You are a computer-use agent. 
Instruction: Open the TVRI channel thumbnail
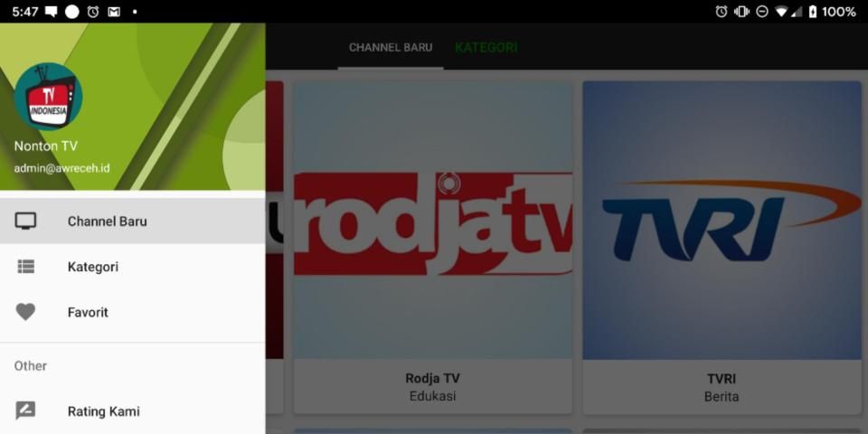722,221
